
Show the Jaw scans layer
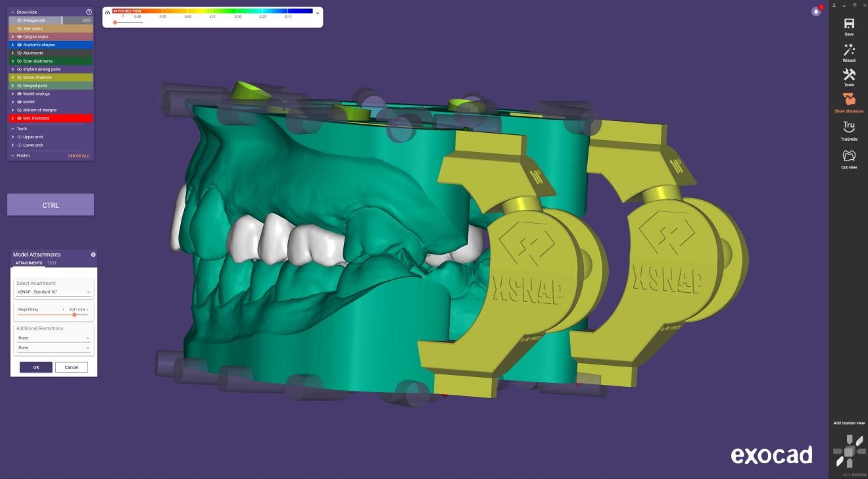pos(19,29)
